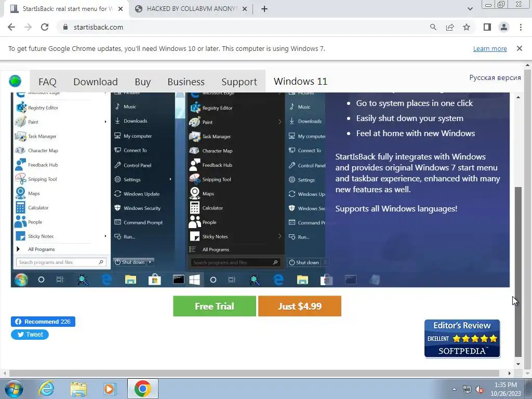Close the StartIsBack tab

(x=121, y=9)
